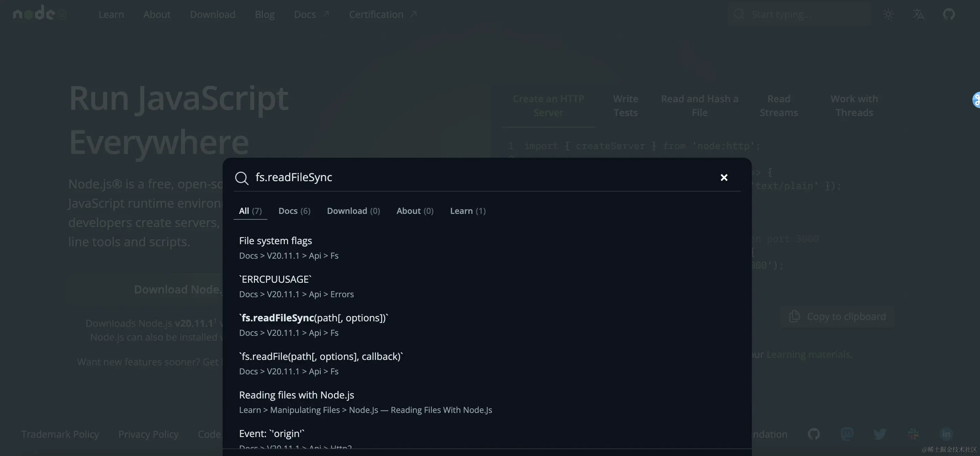Open fs.readFile(path[, options], callback) result

tap(487, 363)
